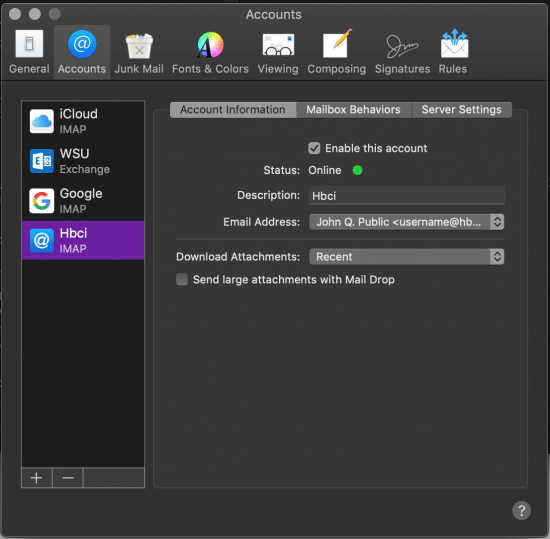Open the General preferences pane
Viewport: 550px width, 539px height.
[x=29, y=52]
